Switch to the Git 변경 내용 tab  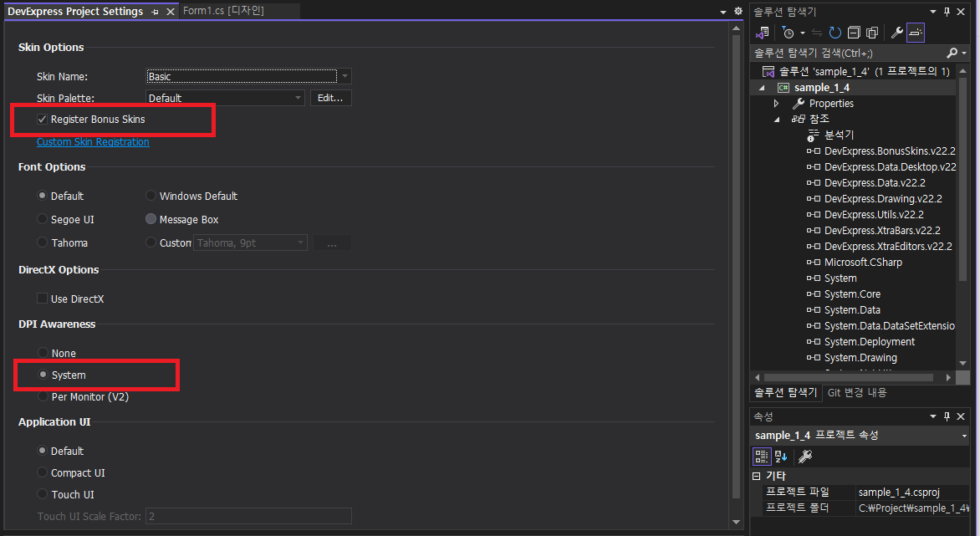857,392
